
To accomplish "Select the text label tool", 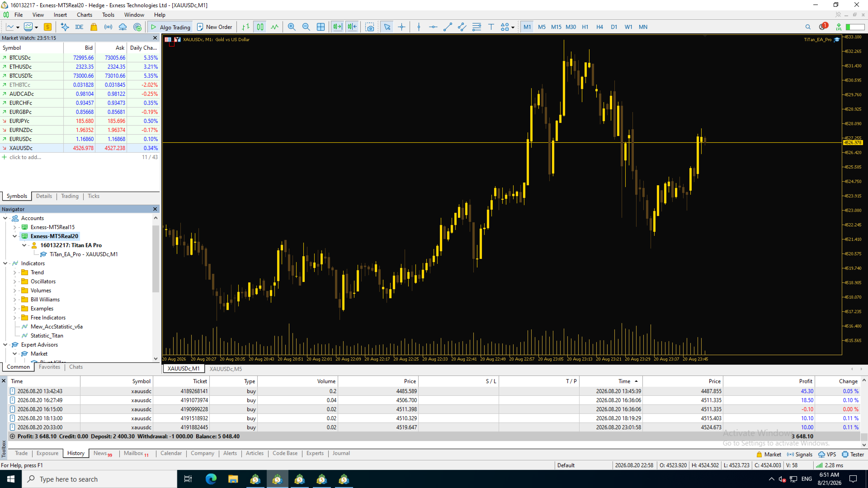I will 491,27.
